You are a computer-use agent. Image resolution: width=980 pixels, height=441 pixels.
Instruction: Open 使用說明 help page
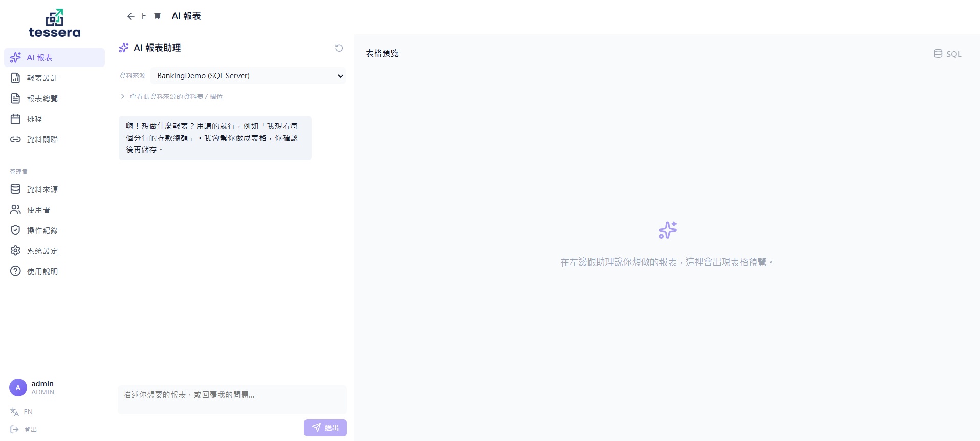(x=54, y=271)
